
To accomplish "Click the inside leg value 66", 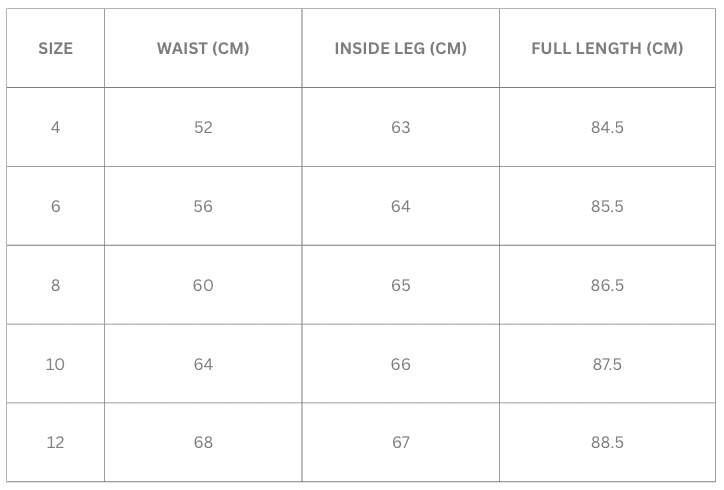I will [400, 364].
